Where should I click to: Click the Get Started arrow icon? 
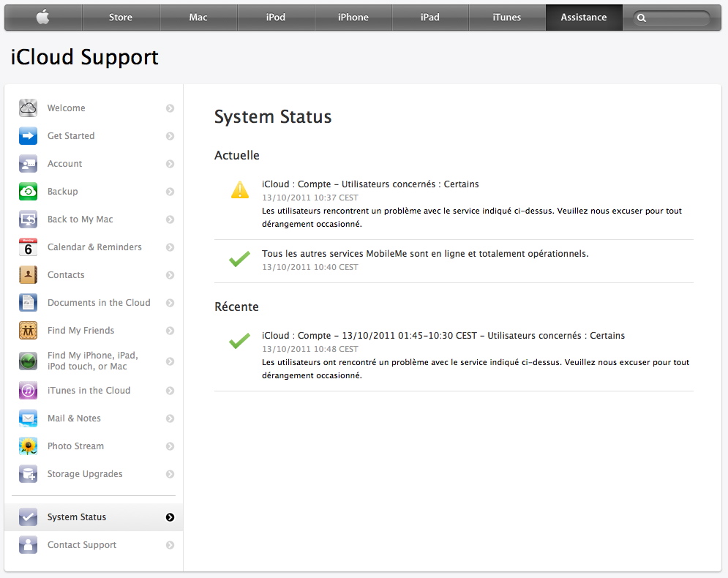[28, 136]
